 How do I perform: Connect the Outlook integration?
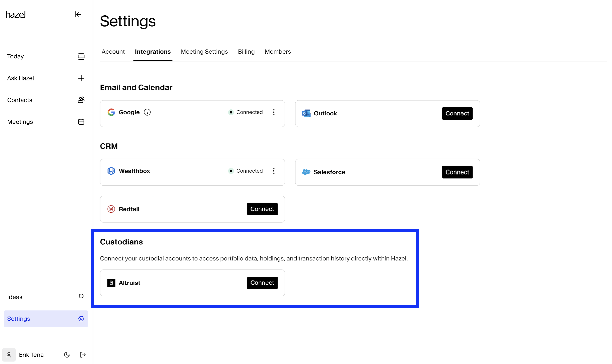[x=457, y=113]
